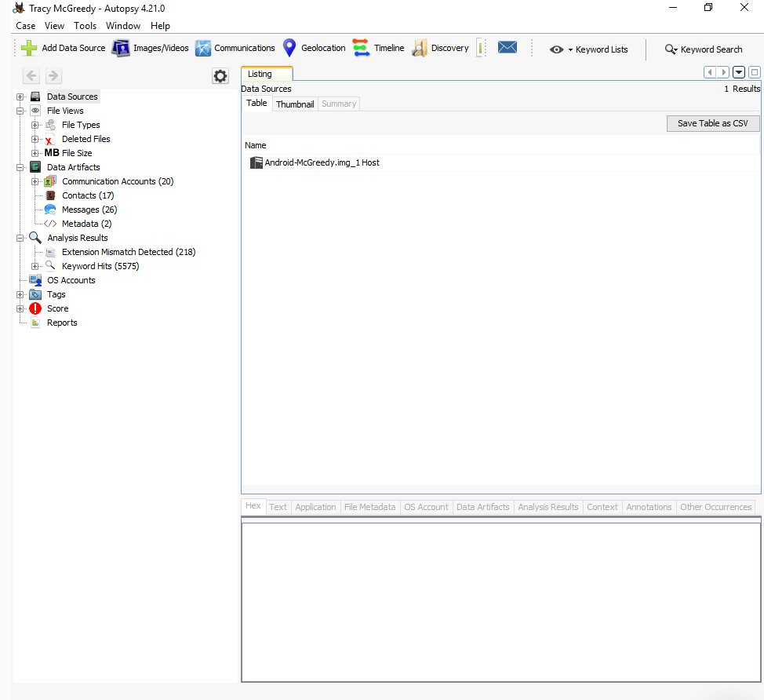The height and width of the screenshot is (700, 764).
Task: Maximize the Listing panel window button
Action: [x=755, y=72]
